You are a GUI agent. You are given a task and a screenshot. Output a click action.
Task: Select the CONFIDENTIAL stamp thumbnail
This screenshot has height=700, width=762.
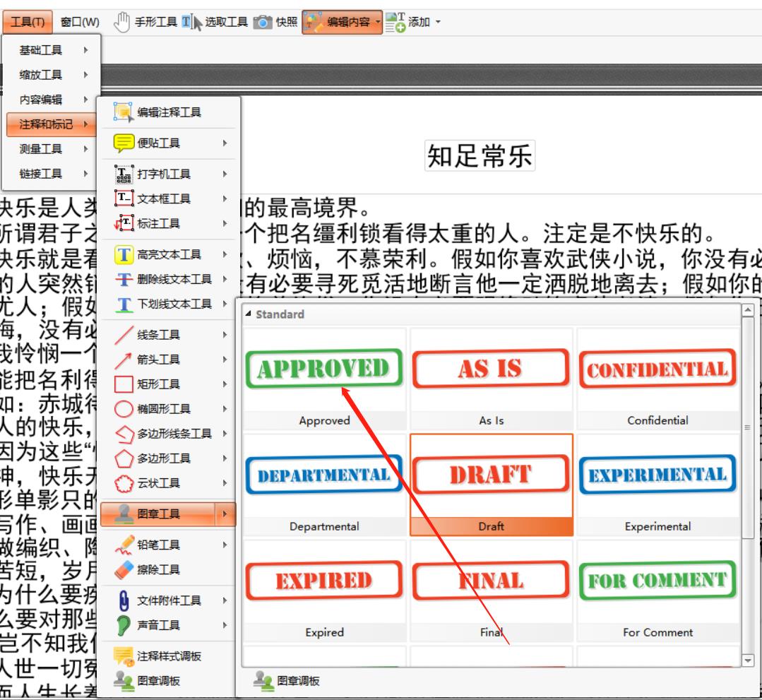[657, 369]
